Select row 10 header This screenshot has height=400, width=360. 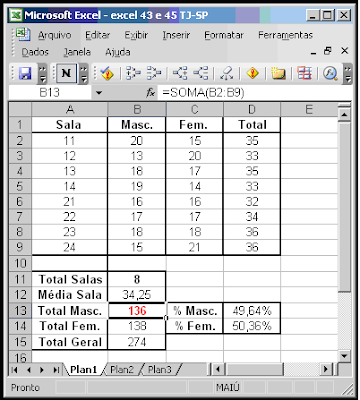[x=20, y=263]
